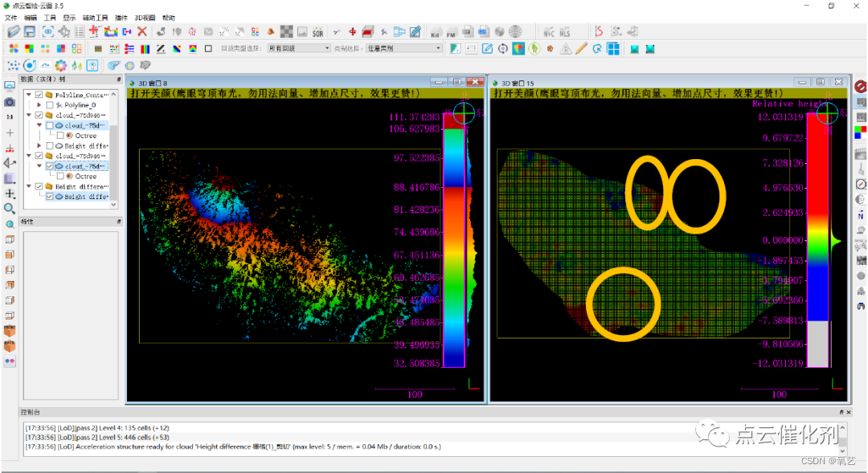Open the 编辑 menu
This screenshot has height=473, width=868.
point(31,18)
